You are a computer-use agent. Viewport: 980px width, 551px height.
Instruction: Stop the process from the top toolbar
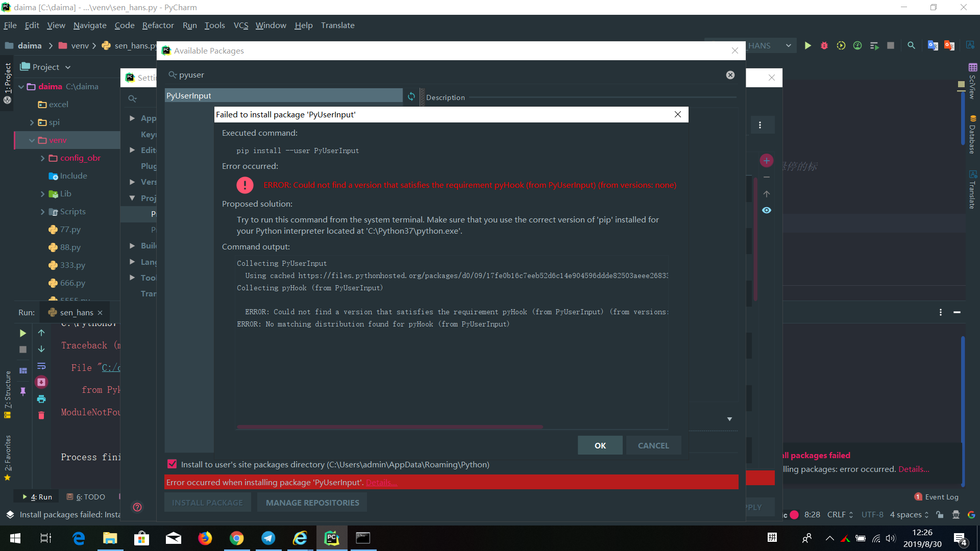[891, 46]
